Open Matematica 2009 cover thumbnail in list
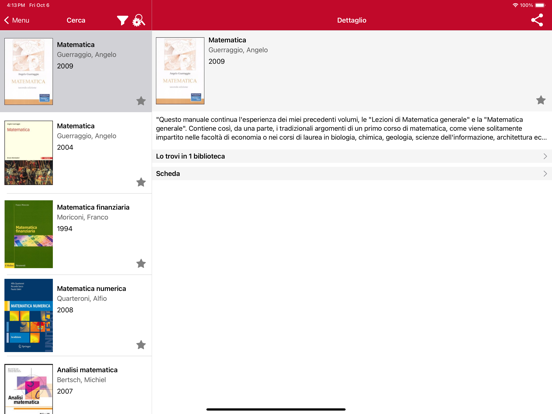The height and width of the screenshot is (414, 552). tap(29, 71)
